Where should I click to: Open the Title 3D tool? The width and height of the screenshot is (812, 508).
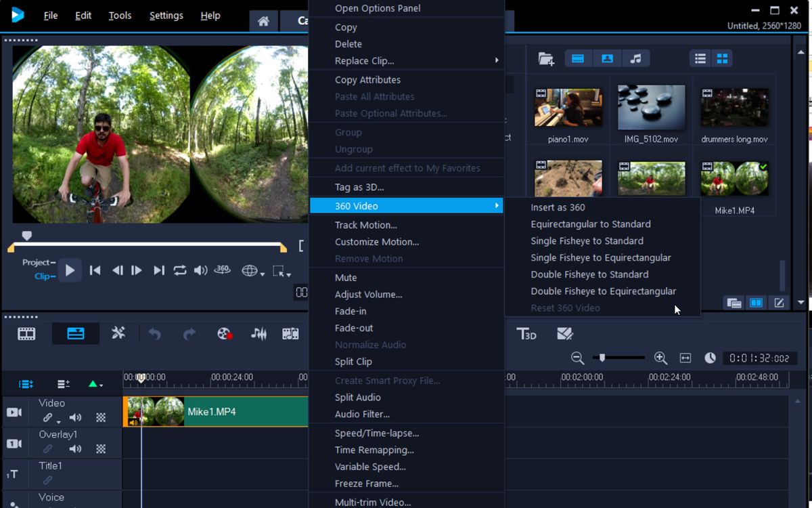[527, 333]
